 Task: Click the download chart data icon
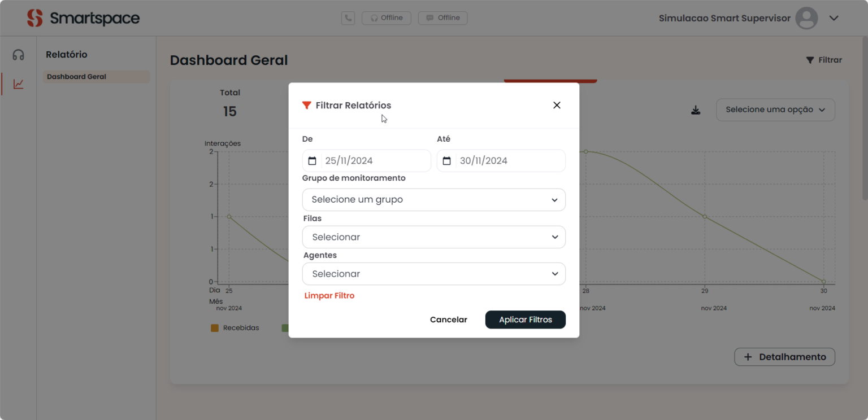(696, 110)
